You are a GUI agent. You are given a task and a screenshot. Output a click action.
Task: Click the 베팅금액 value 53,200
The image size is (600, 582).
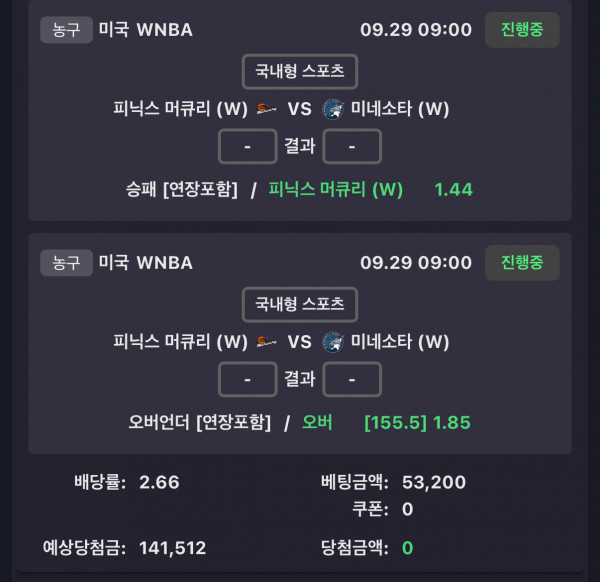[434, 482]
